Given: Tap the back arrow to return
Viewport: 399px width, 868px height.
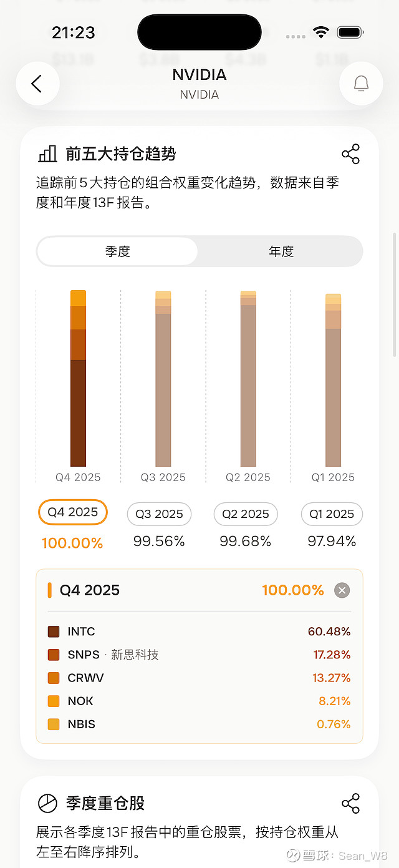Looking at the screenshot, I should point(37,83).
